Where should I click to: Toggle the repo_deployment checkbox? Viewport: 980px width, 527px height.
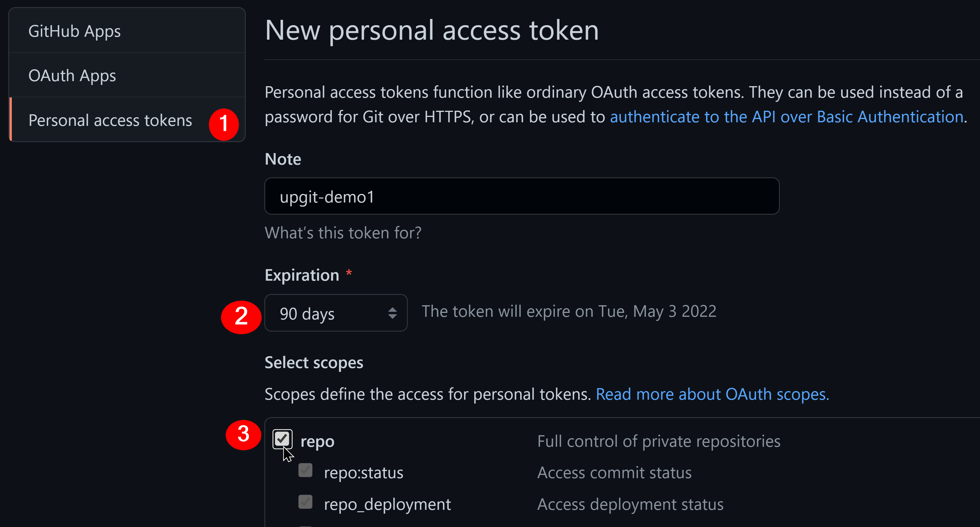coord(305,502)
